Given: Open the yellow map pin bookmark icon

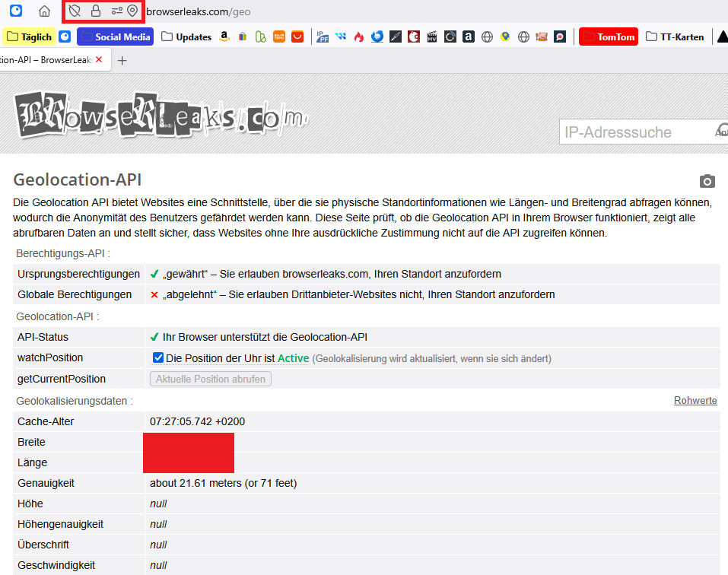Looking at the screenshot, I should [505, 37].
